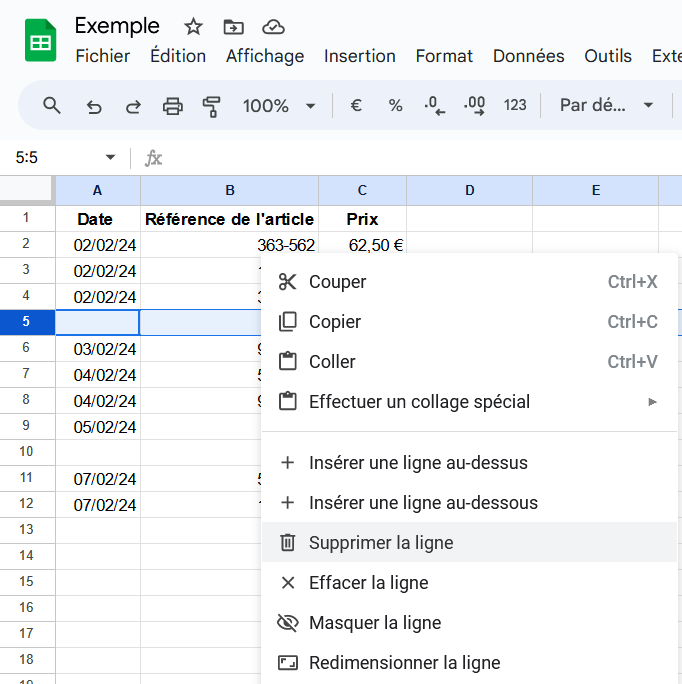This screenshot has height=684, width=682.
Task: Click the scissors icon beside Couper
Action: (x=288, y=282)
